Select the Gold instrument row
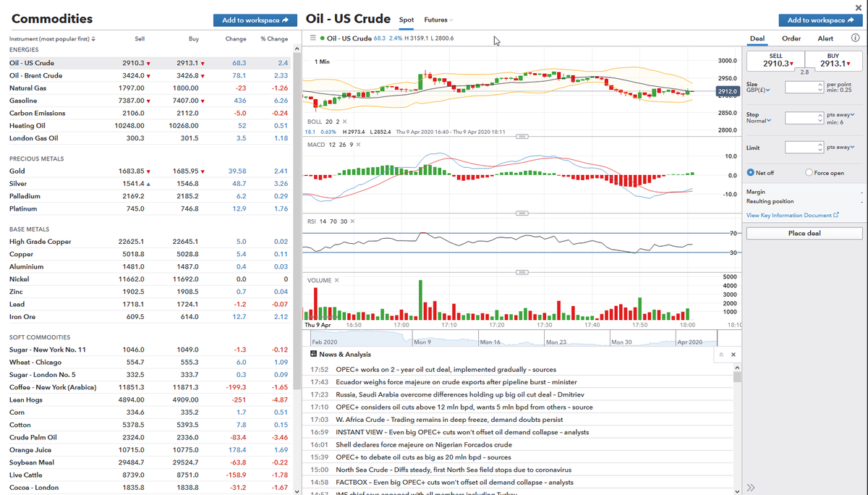This screenshot has width=868, height=495. 150,172
